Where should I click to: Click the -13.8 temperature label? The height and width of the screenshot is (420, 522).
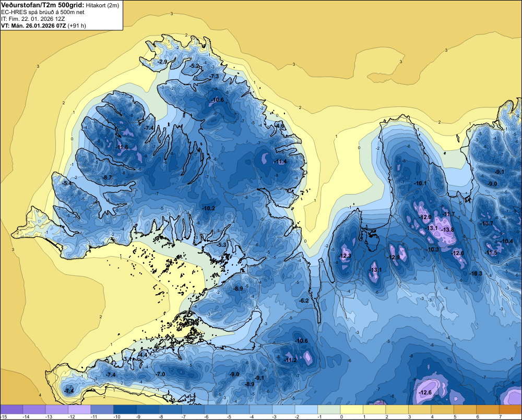tap(447, 230)
